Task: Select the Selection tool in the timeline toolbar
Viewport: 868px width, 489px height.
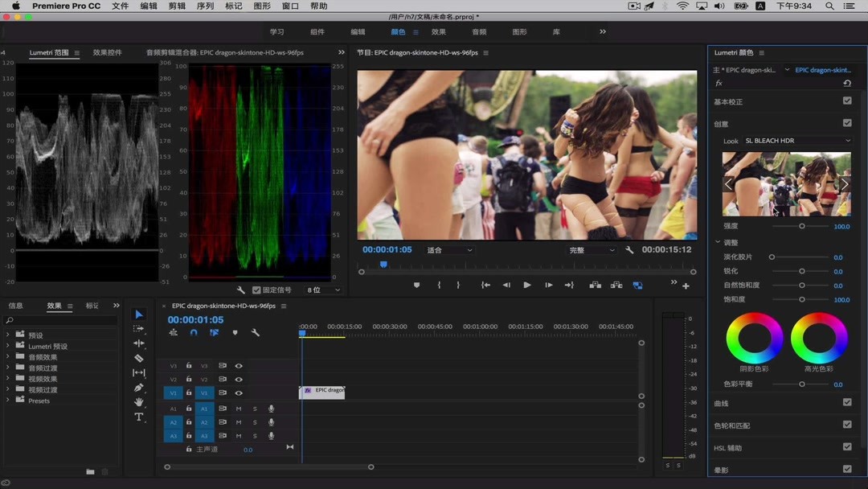Action: tap(138, 314)
